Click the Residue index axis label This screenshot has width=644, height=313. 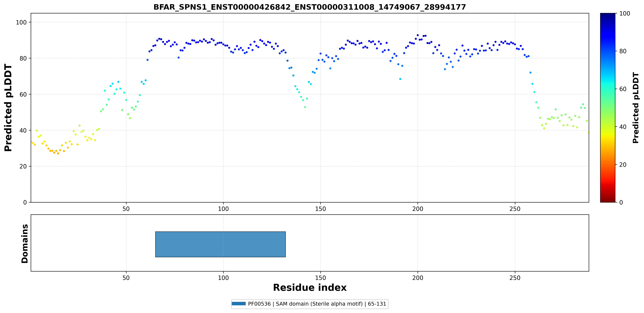pos(310,287)
